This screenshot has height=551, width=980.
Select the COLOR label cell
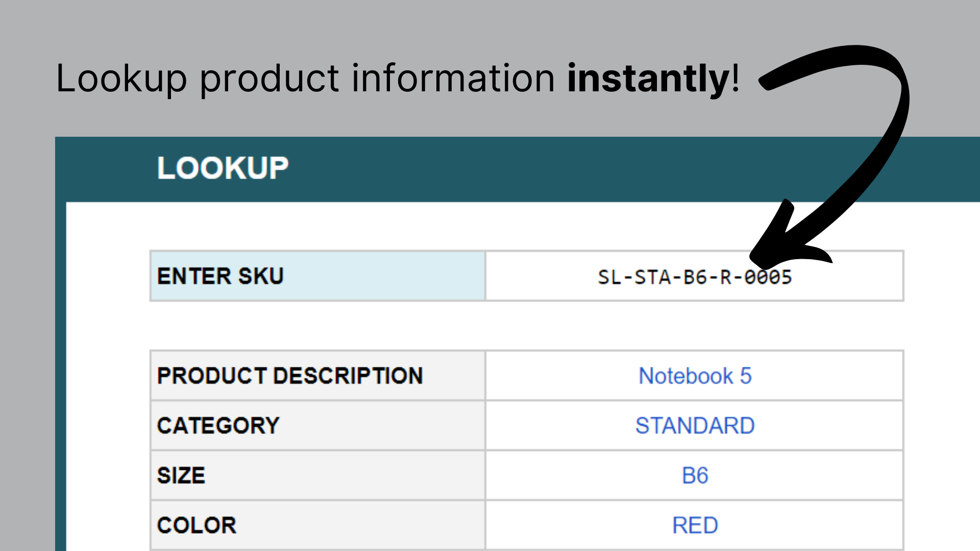(197, 525)
